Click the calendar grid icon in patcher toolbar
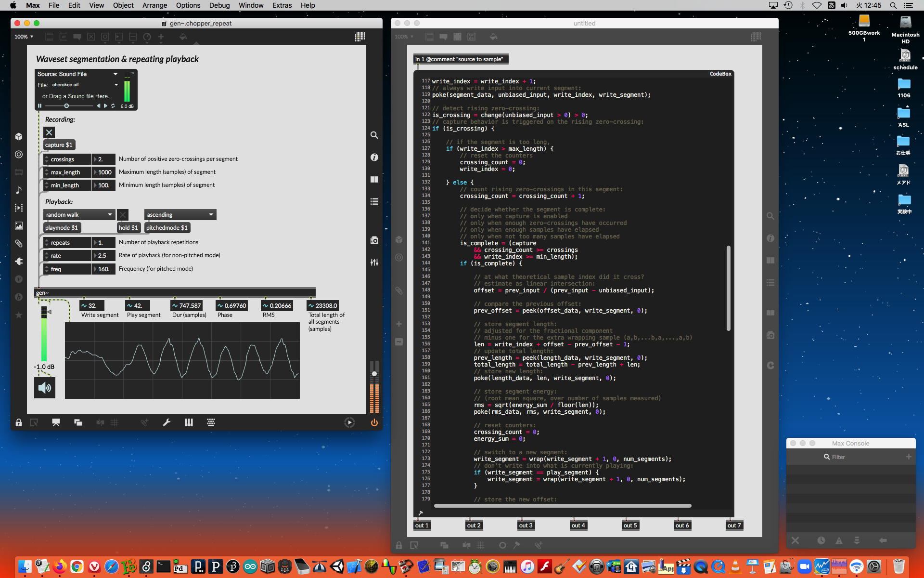Viewport: 924px width, 578px height. [359, 37]
